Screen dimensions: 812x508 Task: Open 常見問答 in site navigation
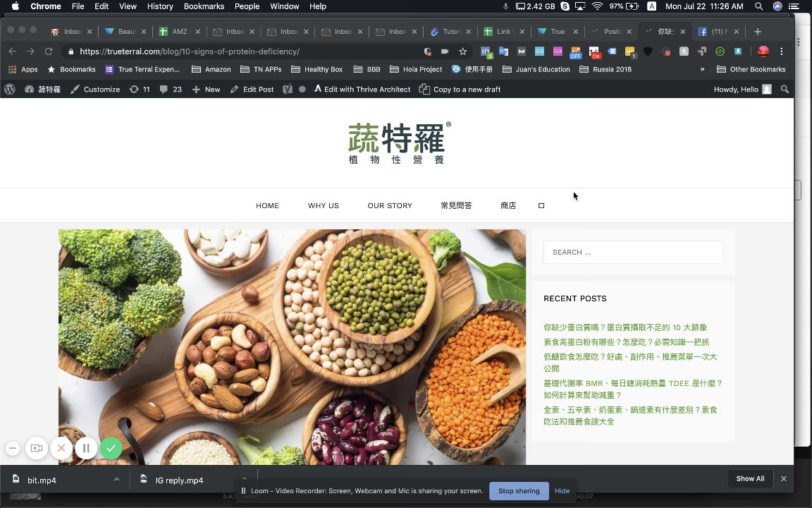click(x=456, y=206)
